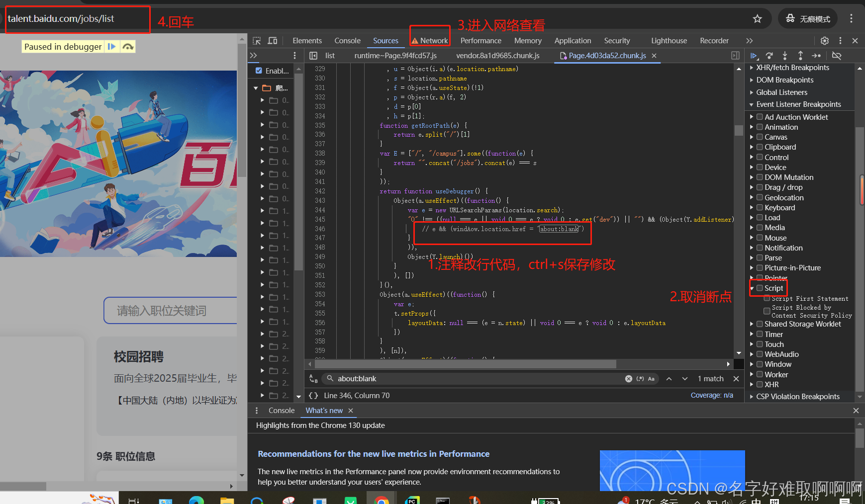Open DevTools settings gear
The height and width of the screenshot is (504, 865).
coord(825,41)
